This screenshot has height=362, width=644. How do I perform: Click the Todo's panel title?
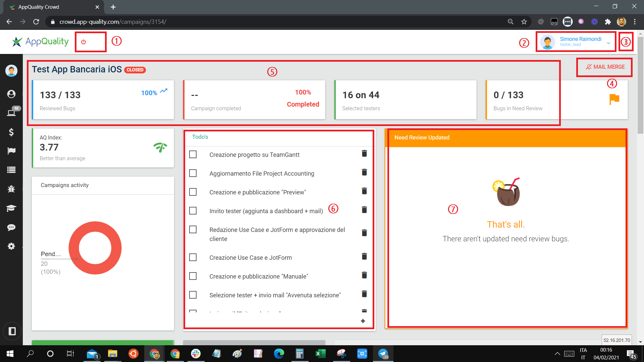pos(200,137)
